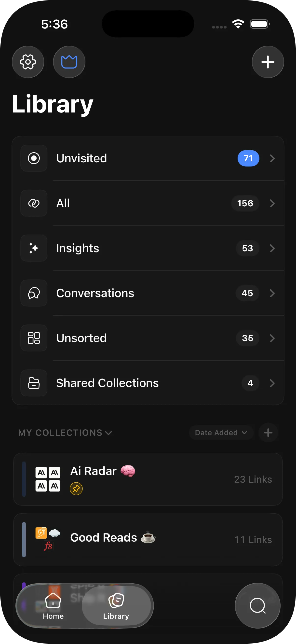Switch to the Home tab
The image size is (296, 644).
pyautogui.click(x=53, y=605)
